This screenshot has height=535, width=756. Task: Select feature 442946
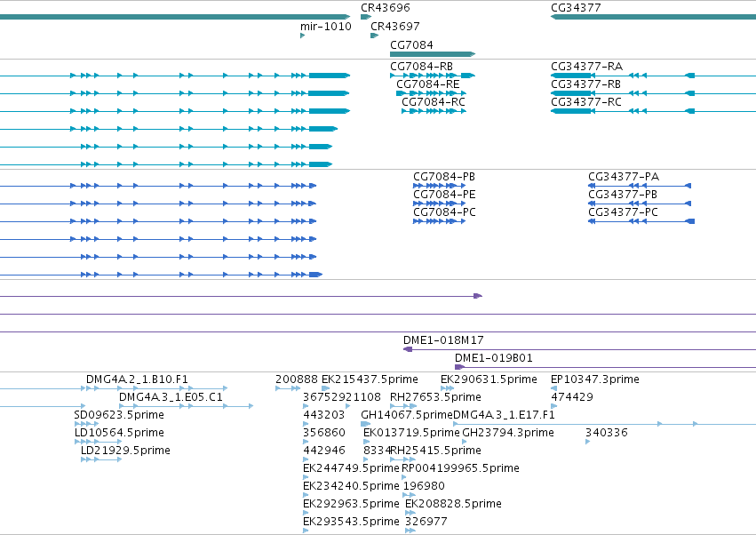pos(324,451)
